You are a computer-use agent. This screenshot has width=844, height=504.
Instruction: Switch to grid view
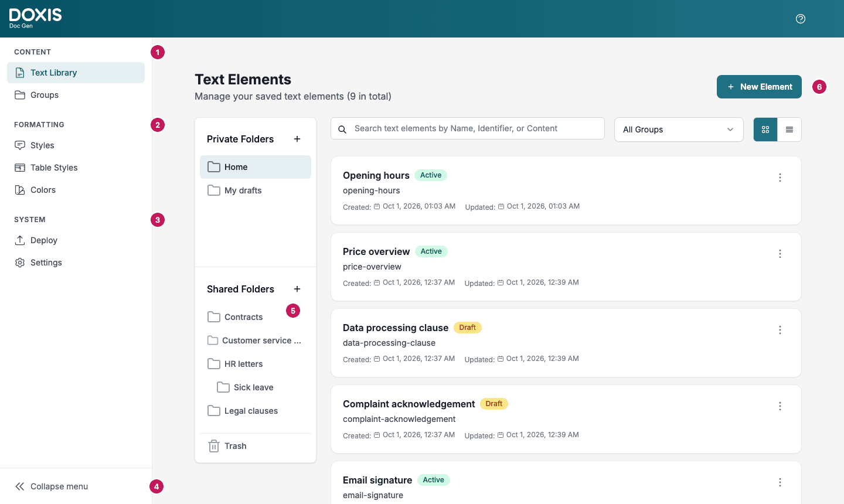coord(765,130)
